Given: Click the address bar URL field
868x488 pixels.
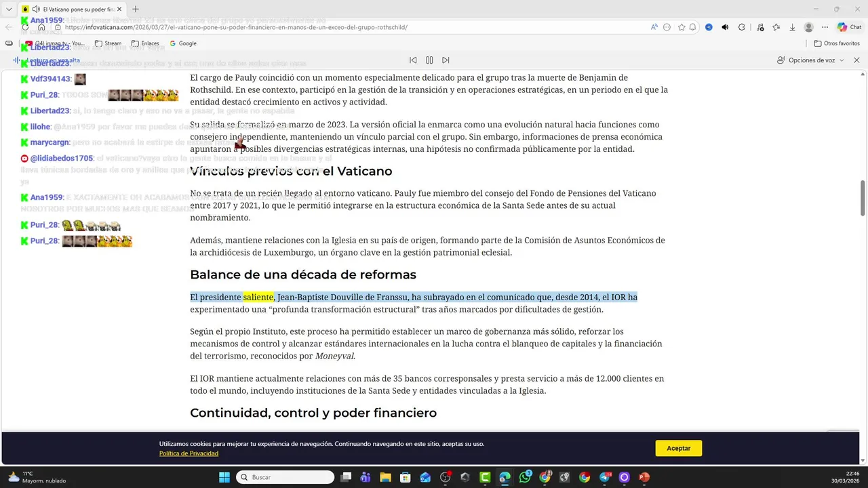Looking at the screenshot, I should 353,27.
